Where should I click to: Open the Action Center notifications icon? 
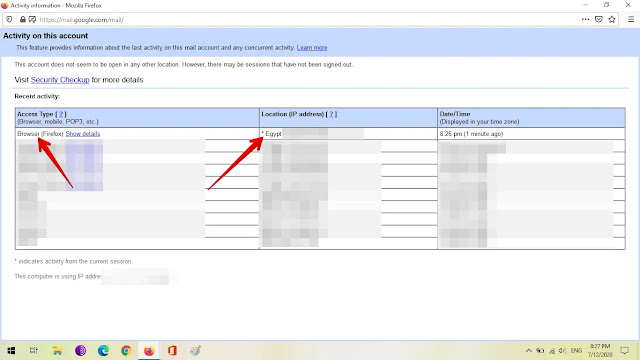coord(625,351)
